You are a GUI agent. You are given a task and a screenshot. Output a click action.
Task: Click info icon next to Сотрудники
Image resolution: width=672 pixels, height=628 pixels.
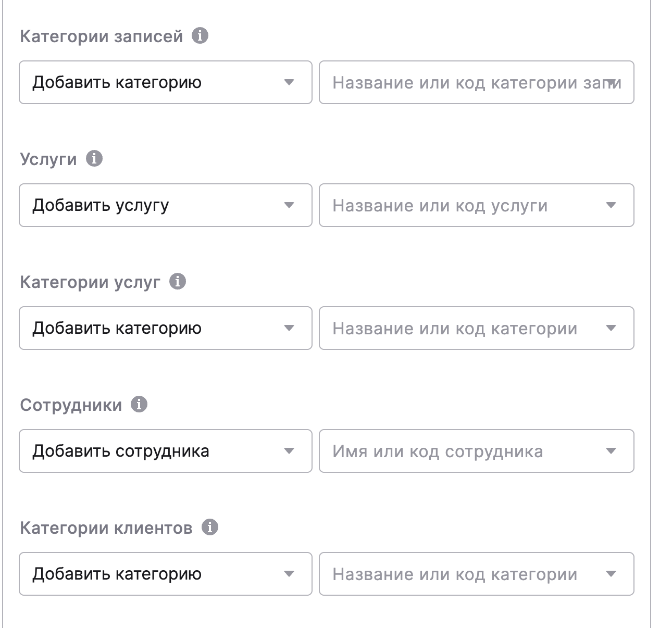coord(139,404)
